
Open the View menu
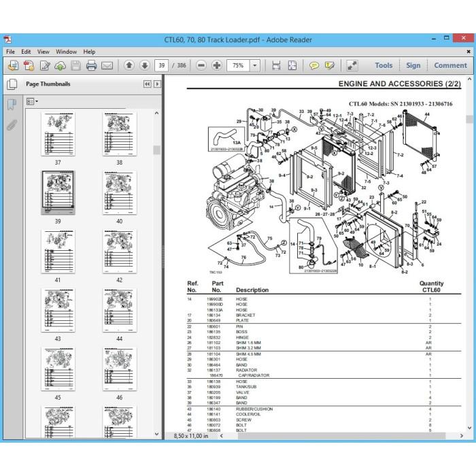point(43,52)
